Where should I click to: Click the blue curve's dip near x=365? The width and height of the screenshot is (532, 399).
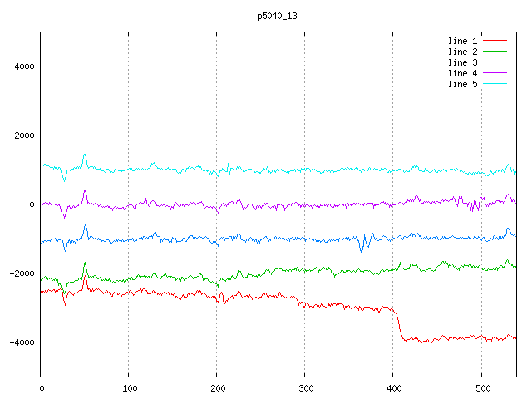tap(362, 251)
